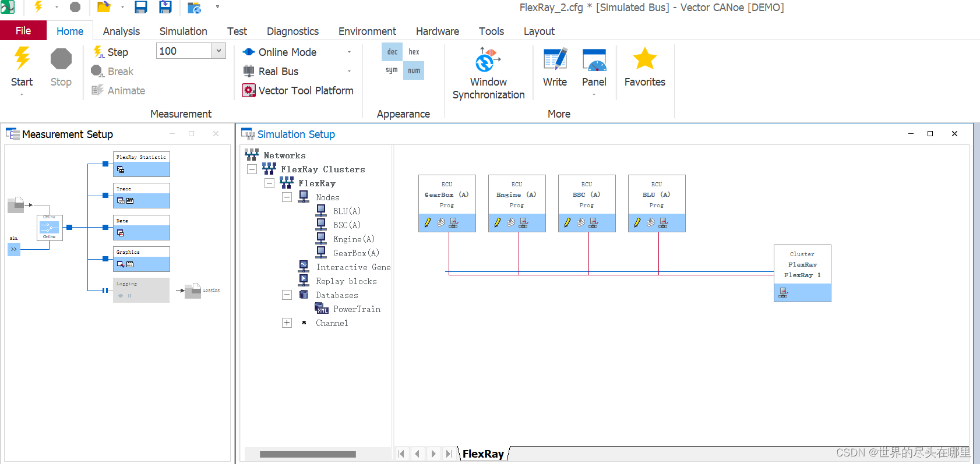Switch to the Simulation ribbon tab
Viewport: 980px width, 464px height.
pos(183,31)
